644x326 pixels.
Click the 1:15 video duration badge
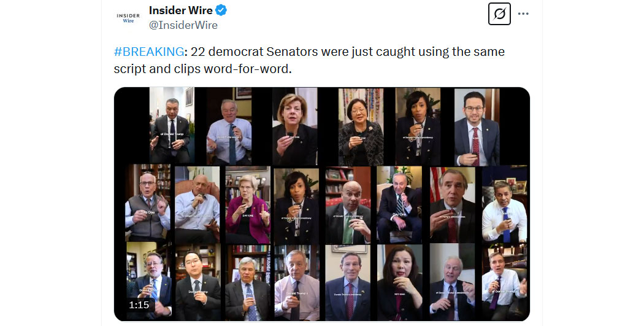click(x=139, y=305)
